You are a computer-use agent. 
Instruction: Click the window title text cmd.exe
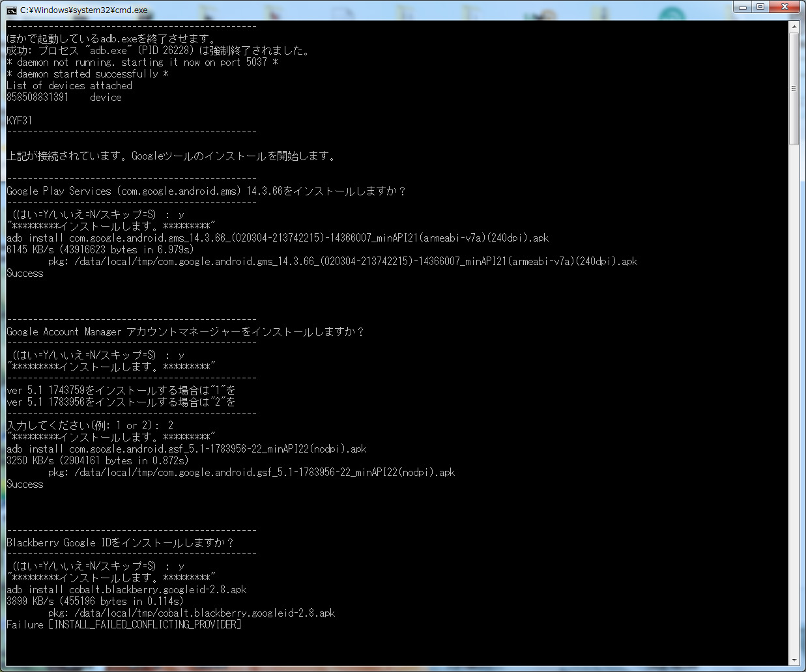pos(84,10)
